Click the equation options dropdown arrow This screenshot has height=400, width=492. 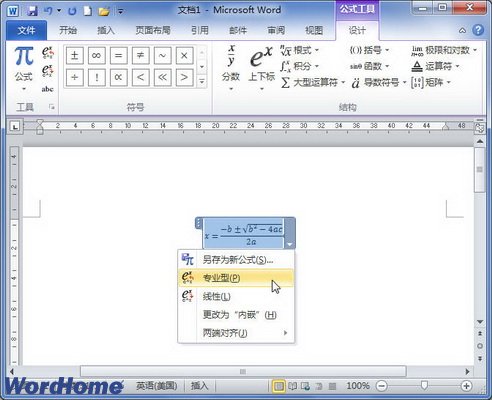[289, 244]
